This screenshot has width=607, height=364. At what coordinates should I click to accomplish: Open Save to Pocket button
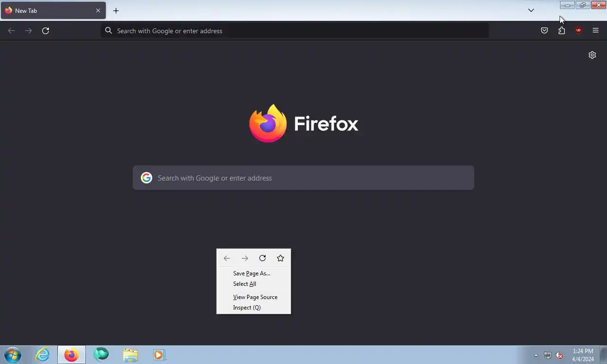[544, 31]
